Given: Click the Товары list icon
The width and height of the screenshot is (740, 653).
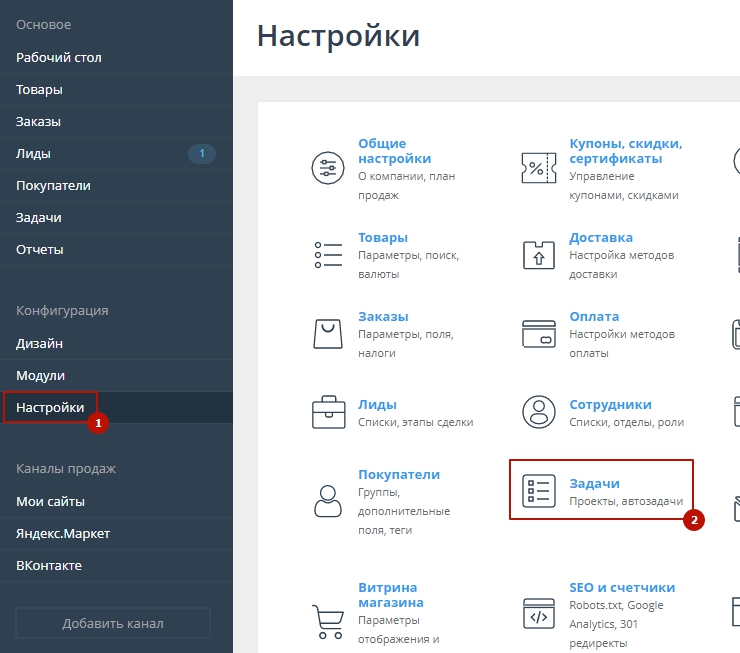Looking at the screenshot, I should (327, 254).
